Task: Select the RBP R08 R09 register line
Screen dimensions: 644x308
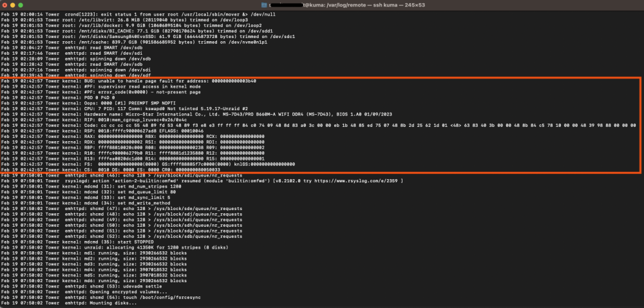Action: point(133,148)
